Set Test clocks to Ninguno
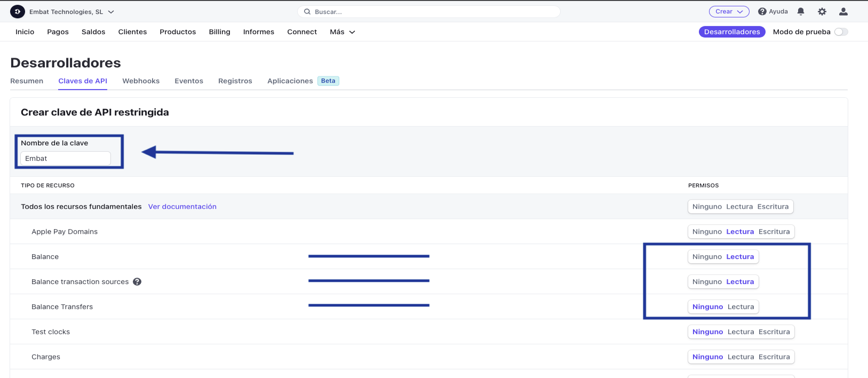 point(708,332)
